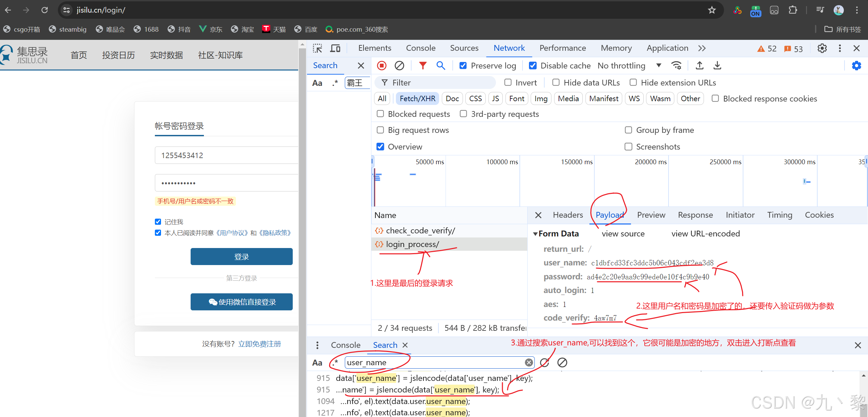The width and height of the screenshot is (868, 417).
Task: Clear the network log
Action: click(x=399, y=65)
